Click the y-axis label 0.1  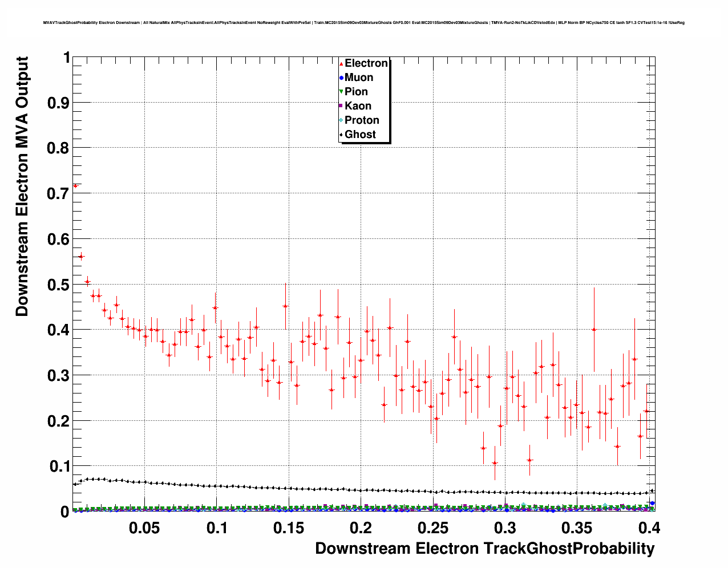(59, 466)
